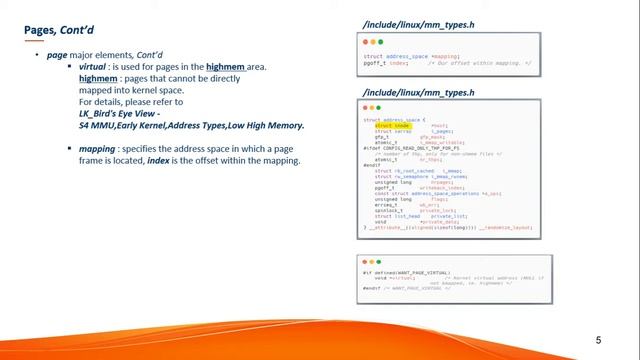Viewport: 640px width, 360px height.
Task: Click 'errseq_t wb_err;' code line
Action: click(407, 205)
